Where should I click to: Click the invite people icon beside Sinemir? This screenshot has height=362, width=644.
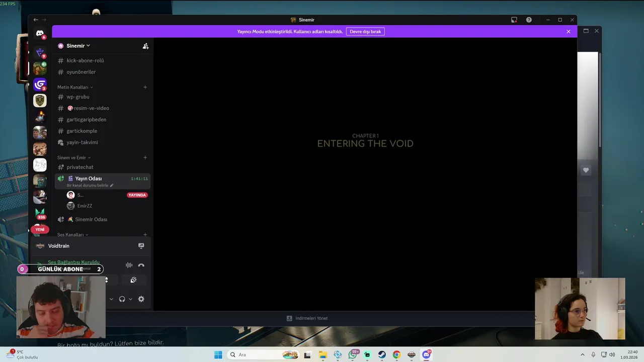click(x=145, y=46)
